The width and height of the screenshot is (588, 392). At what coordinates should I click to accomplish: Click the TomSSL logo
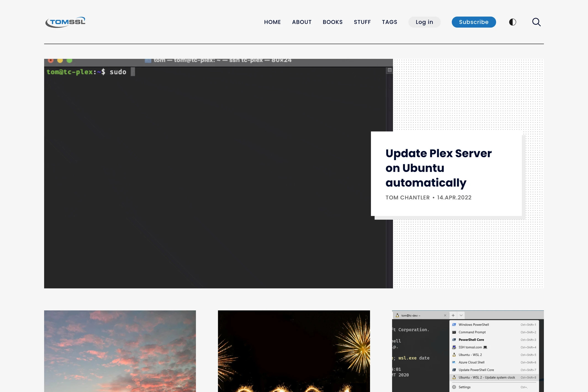[65, 22]
